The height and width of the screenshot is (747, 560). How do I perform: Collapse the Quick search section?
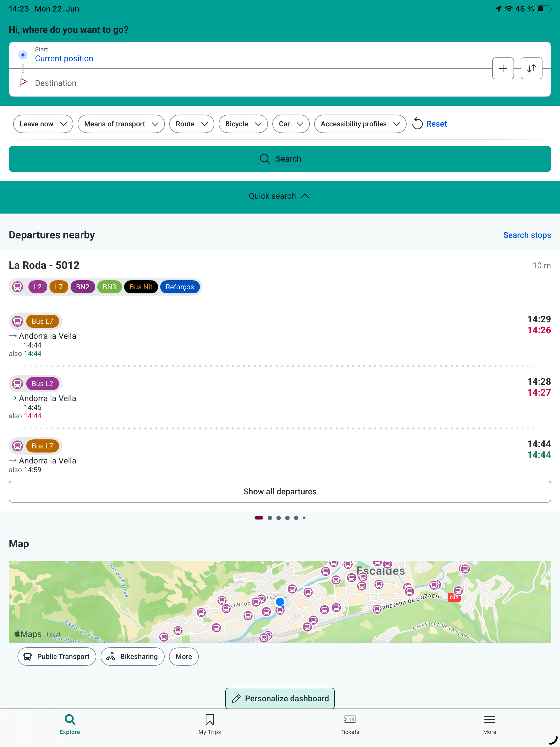click(279, 196)
